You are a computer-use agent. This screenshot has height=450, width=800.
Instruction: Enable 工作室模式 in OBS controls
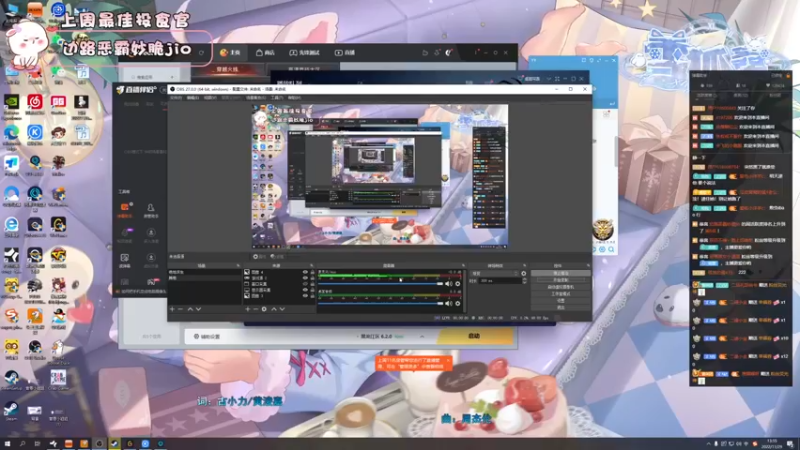pyautogui.click(x=561, y=294)
